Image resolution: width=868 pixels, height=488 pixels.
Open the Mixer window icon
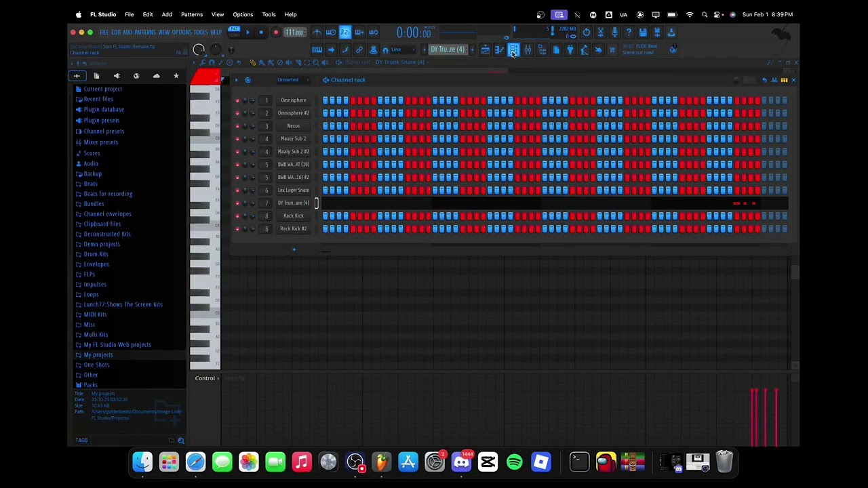pyautogui.click(x=528, y=49)
